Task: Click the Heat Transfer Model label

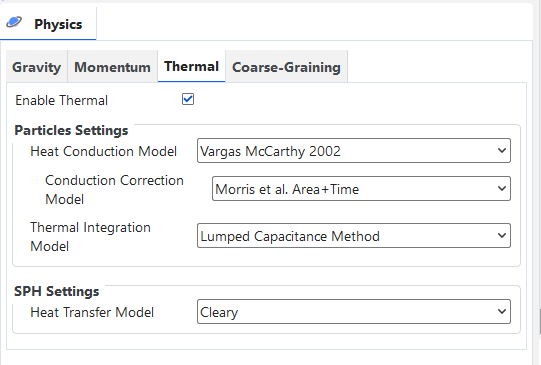Action: [92, 312]
